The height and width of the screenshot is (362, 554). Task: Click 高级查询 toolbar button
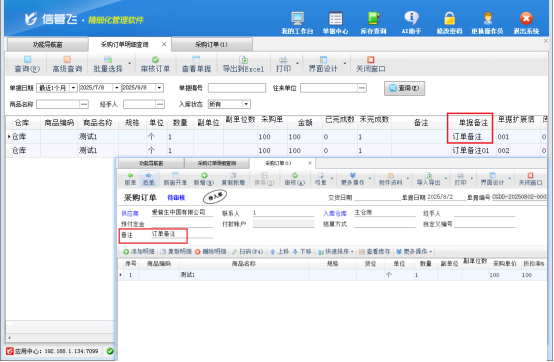(x=67, y=64)
